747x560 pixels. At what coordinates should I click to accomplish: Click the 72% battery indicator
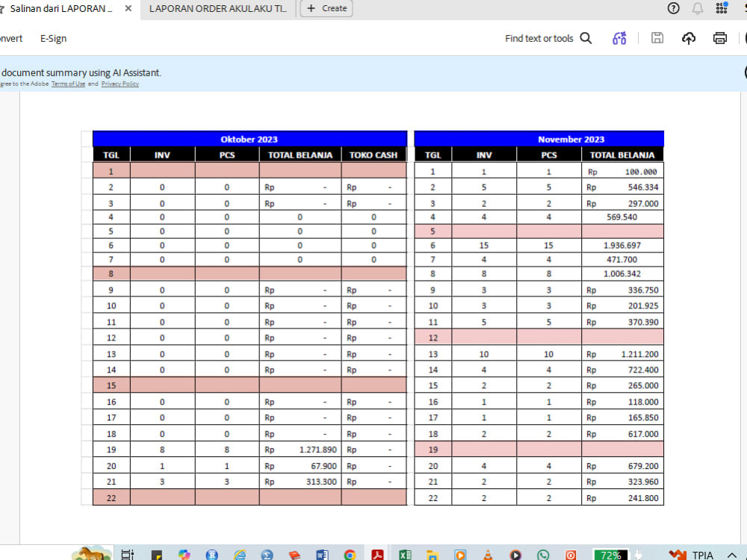610,555
